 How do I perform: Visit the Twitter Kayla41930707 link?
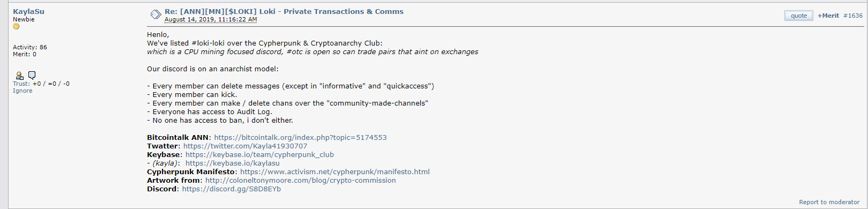(x=245, y=146)
